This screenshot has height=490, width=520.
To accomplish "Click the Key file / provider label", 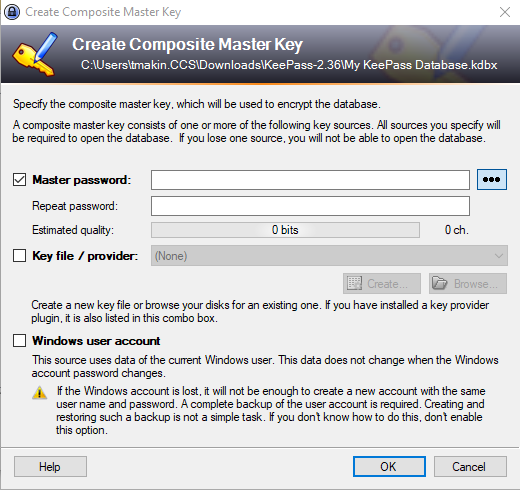I will point(85,256).
